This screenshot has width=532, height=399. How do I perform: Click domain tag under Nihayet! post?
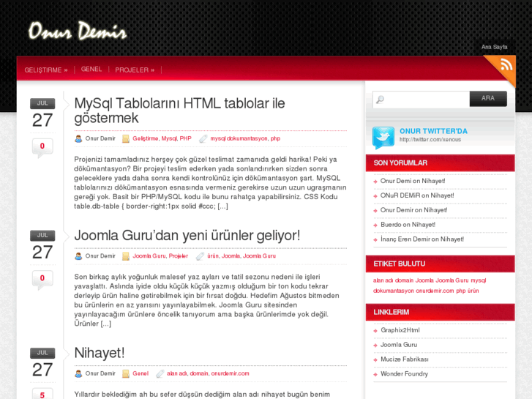click(199, 373)
